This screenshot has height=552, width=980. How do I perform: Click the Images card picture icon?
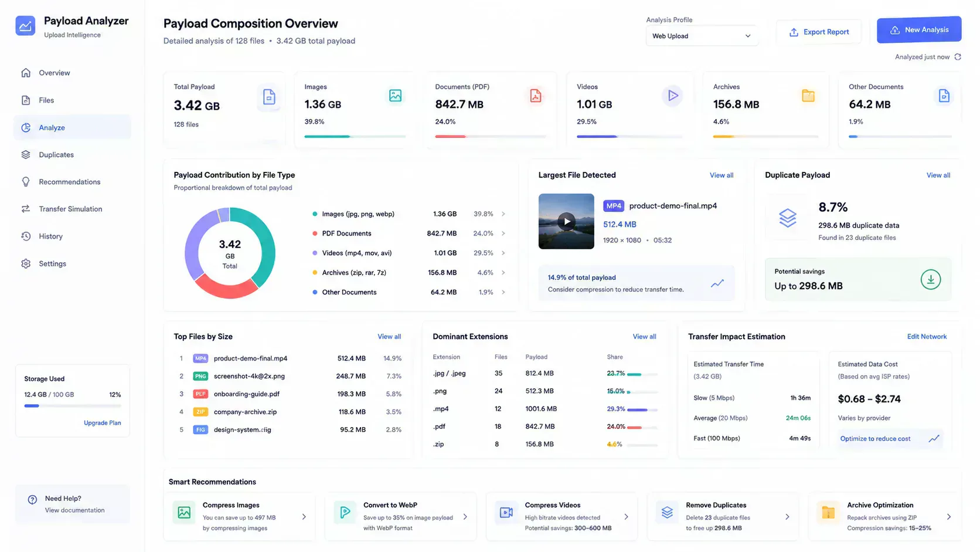coord(396,96)
